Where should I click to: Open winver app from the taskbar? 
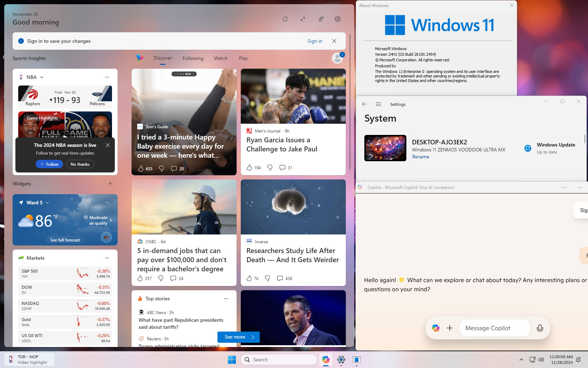(x=357, y=360)
